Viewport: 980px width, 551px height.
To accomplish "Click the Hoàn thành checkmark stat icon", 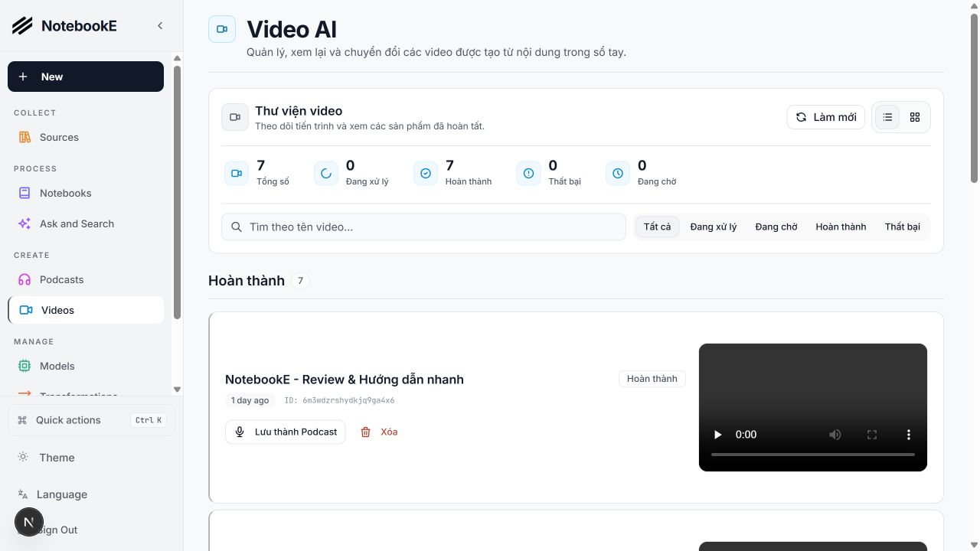I will pyautogui.click(x=426, y=174).
